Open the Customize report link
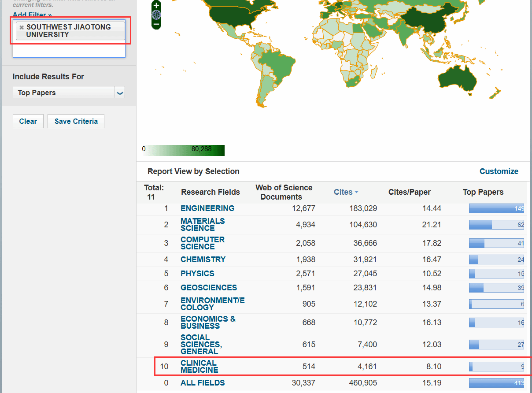 tap(499, 171)
